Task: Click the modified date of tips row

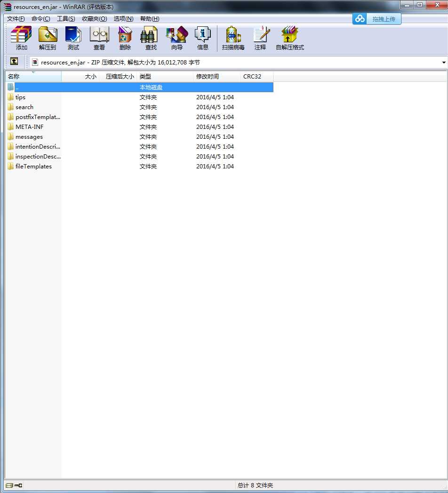Action: 215,97
